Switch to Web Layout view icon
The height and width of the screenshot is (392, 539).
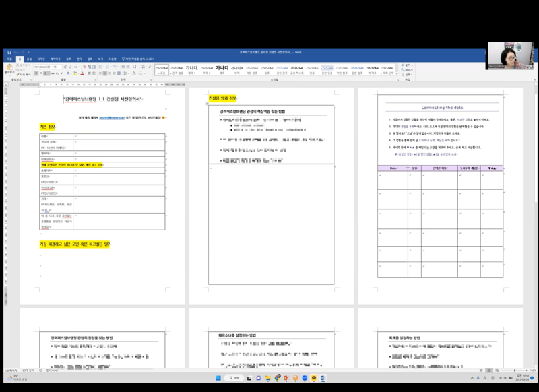point(497,370)
